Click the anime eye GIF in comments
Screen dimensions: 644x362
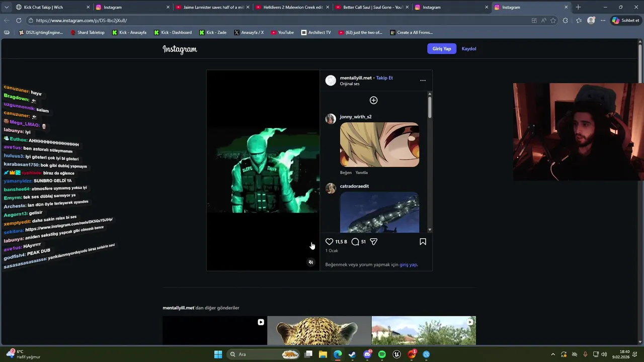pos(379,145)
